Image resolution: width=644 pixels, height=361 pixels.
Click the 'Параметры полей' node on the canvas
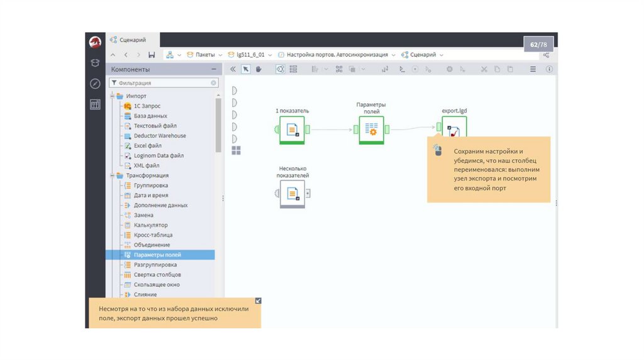pyautogui.click(x=371, y=130)
